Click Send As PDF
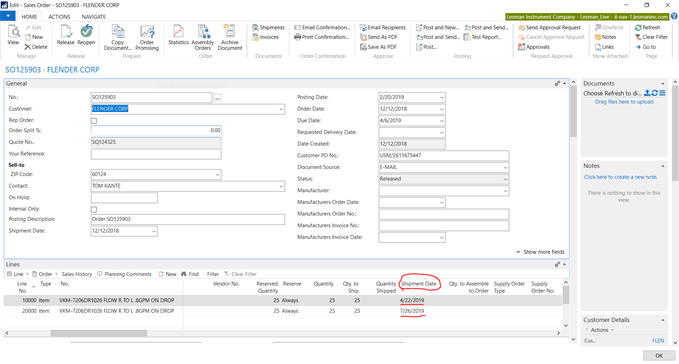 point(378,37)
